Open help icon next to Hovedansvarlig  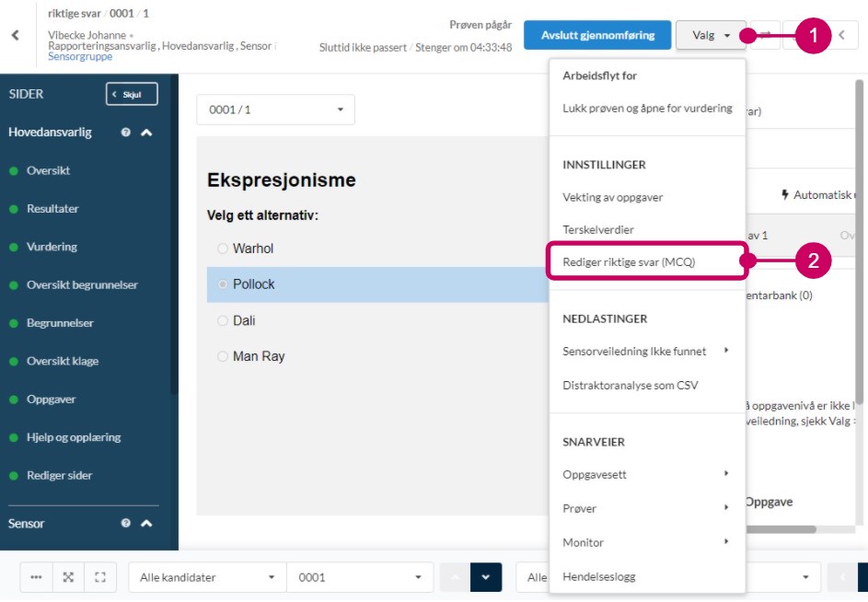(126, 133)
